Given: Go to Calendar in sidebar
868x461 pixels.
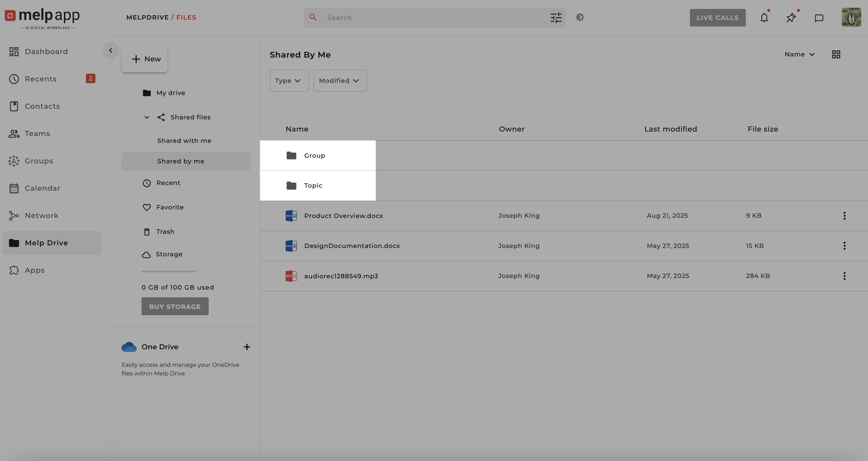Looking at the screenshot, I should [x=43, y=188].
